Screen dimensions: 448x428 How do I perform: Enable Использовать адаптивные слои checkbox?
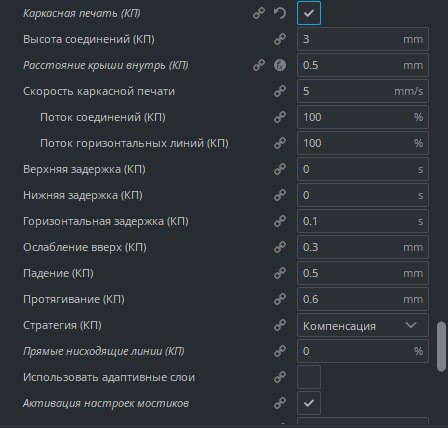coord(309,377)
